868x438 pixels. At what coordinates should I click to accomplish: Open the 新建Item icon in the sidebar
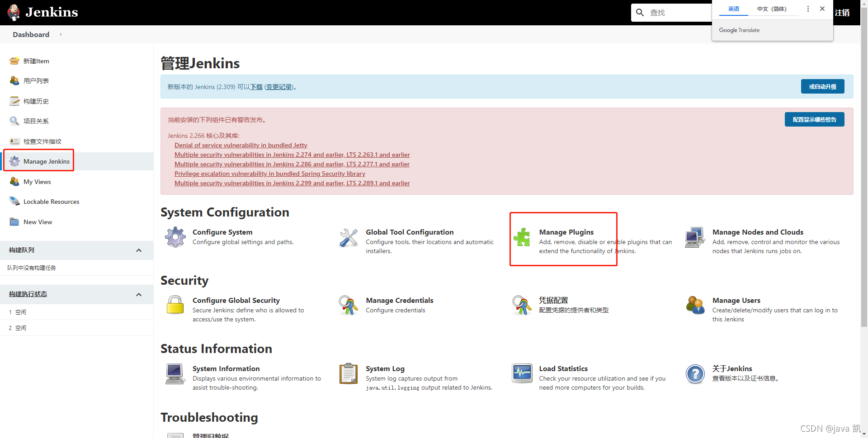(14, 61)
